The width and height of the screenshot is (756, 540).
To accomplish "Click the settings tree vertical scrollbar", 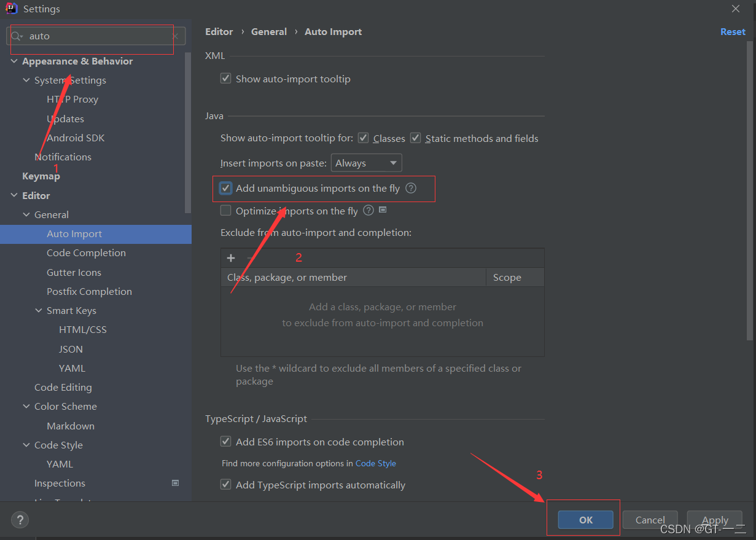I will coord(188,134).
